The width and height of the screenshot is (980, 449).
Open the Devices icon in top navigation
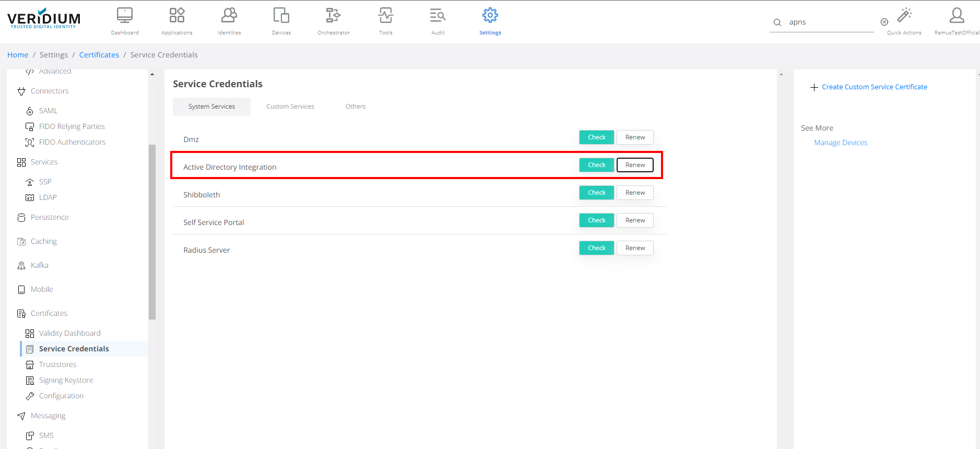click(x=281, y=16)
